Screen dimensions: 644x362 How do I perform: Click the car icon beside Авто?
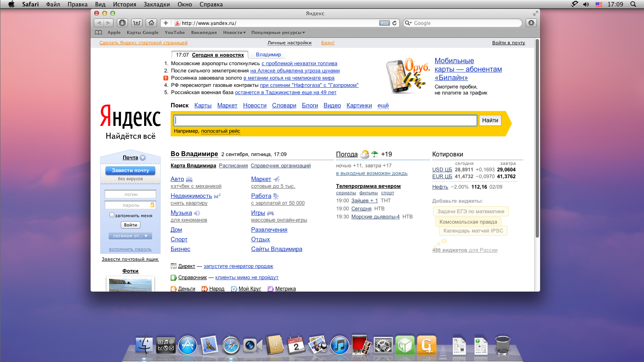[x=189, y=179]
